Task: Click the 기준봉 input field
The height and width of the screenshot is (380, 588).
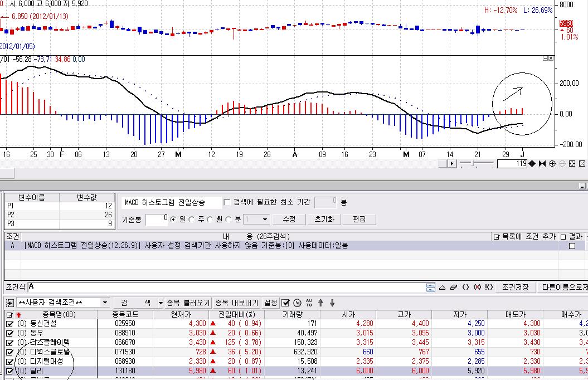Action: point(157,220)
